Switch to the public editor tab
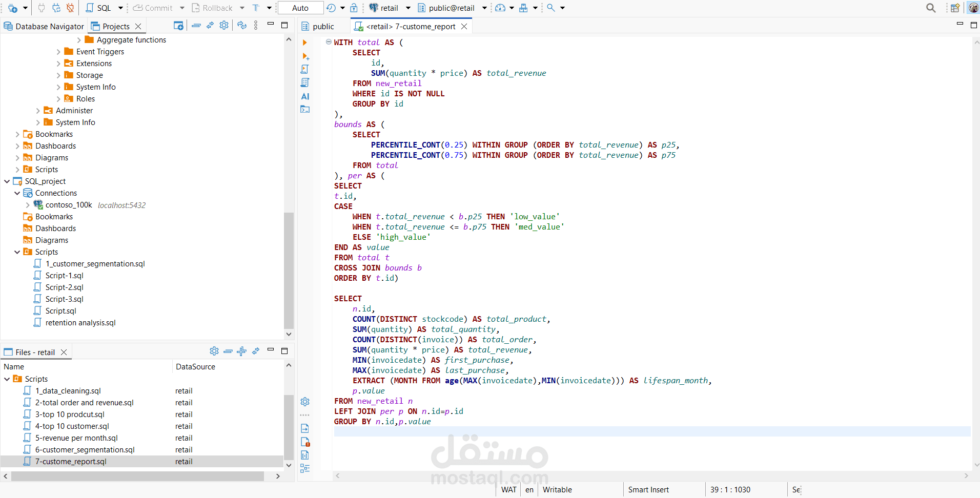Viewport: 980px width, 498px height. pyautogui.click(x=318, y=26)
